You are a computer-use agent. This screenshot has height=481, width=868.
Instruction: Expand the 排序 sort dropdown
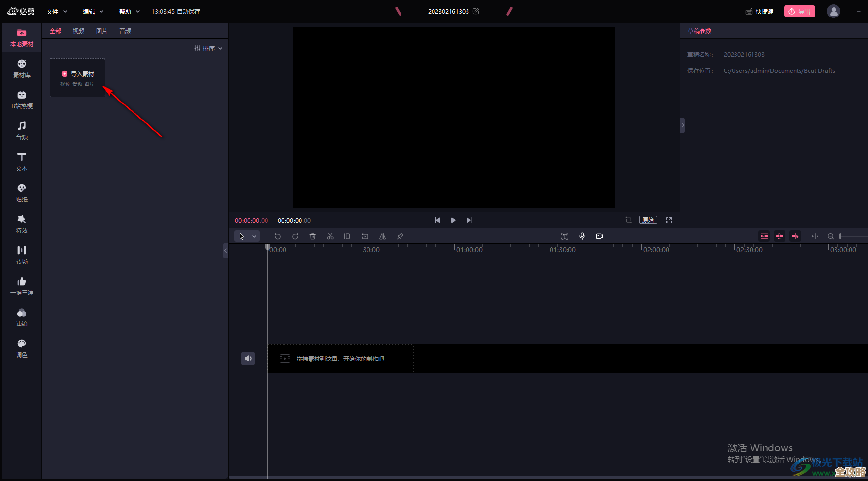coord(208,48)
